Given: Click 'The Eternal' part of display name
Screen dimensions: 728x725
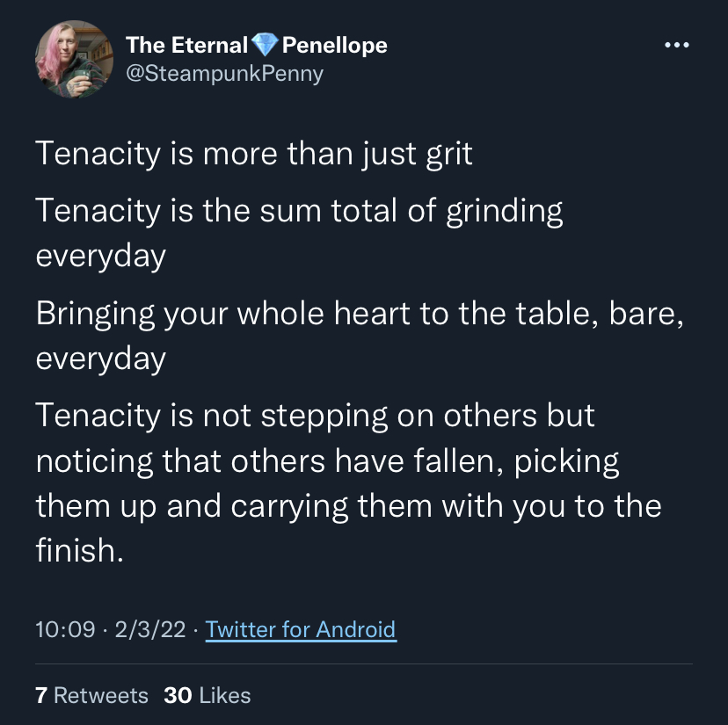Looking at the screenshot, I should 186,45.
